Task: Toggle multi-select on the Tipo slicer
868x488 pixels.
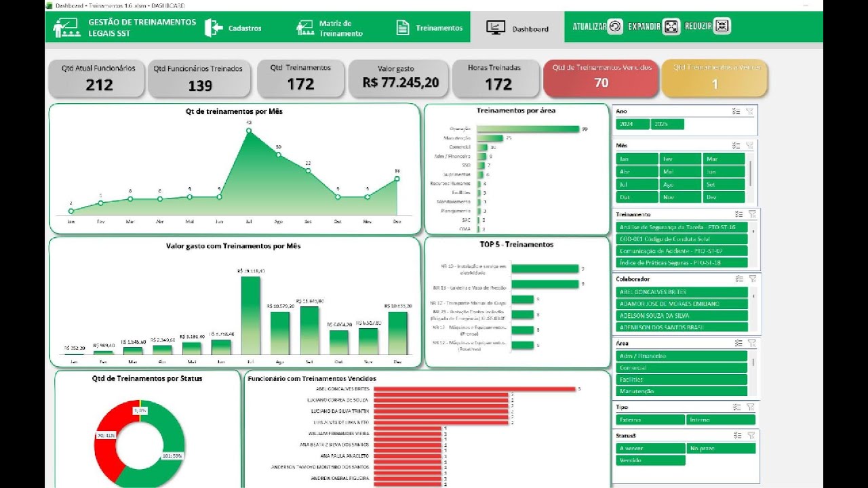Action: click(x=737, y=407)
